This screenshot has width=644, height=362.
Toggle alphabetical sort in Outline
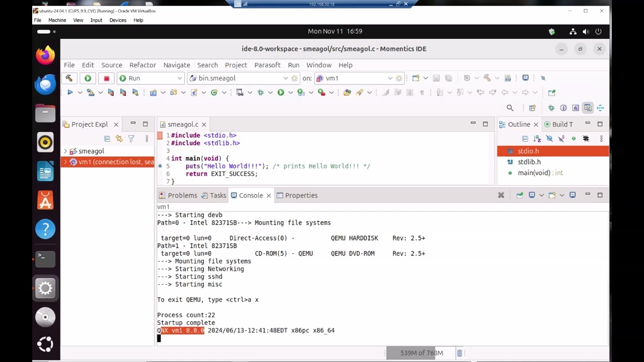point(537,138)
